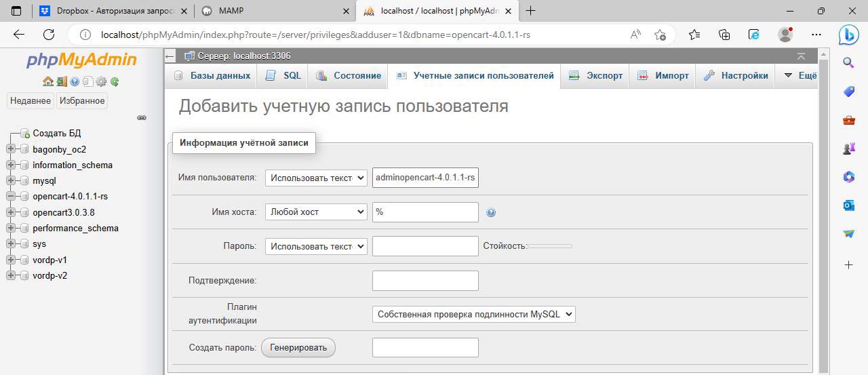The image size is (868, 375).
Task: Open the 'Ещё' more menu
Action: pos(800,76)
